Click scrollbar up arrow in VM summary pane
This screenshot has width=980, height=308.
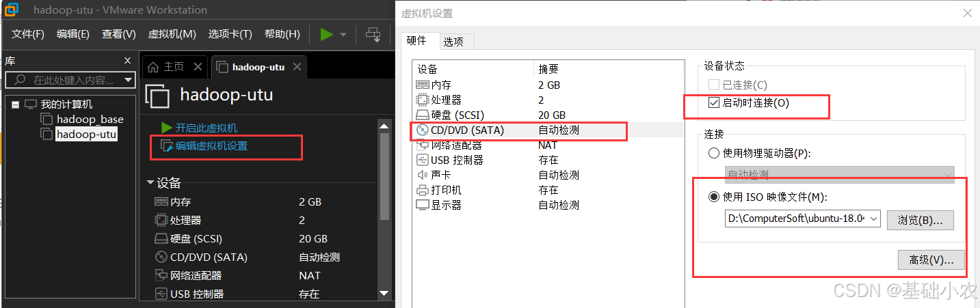click(x=384, y=126)
